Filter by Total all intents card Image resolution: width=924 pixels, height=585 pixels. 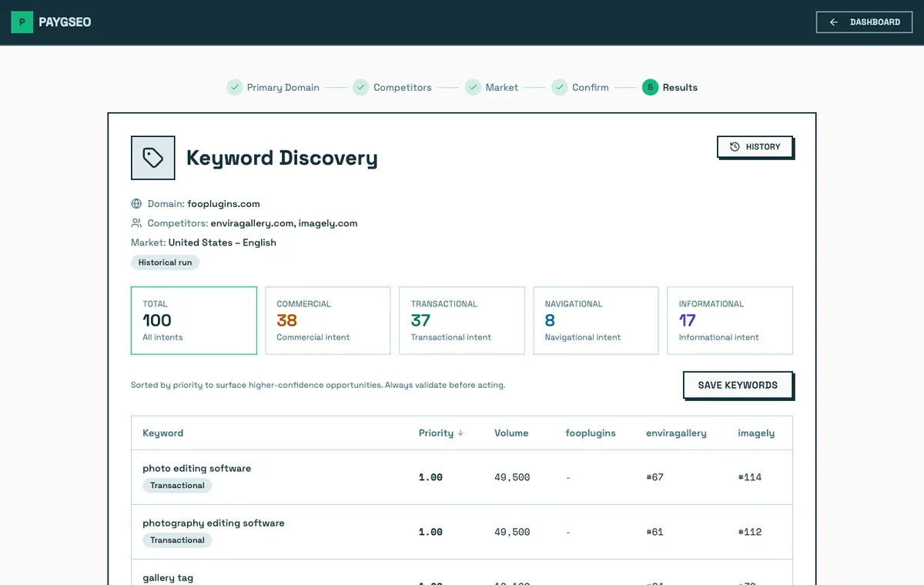194,320
